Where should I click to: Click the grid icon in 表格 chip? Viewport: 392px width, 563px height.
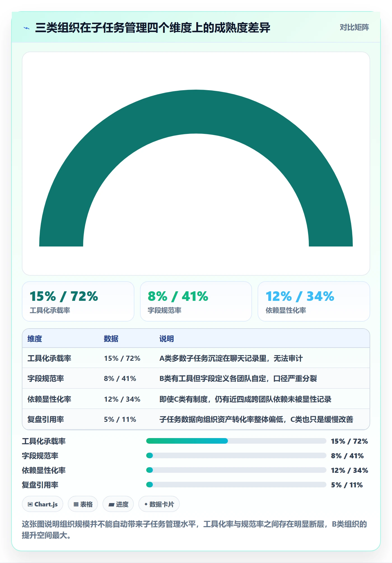[x=76, y=504]
